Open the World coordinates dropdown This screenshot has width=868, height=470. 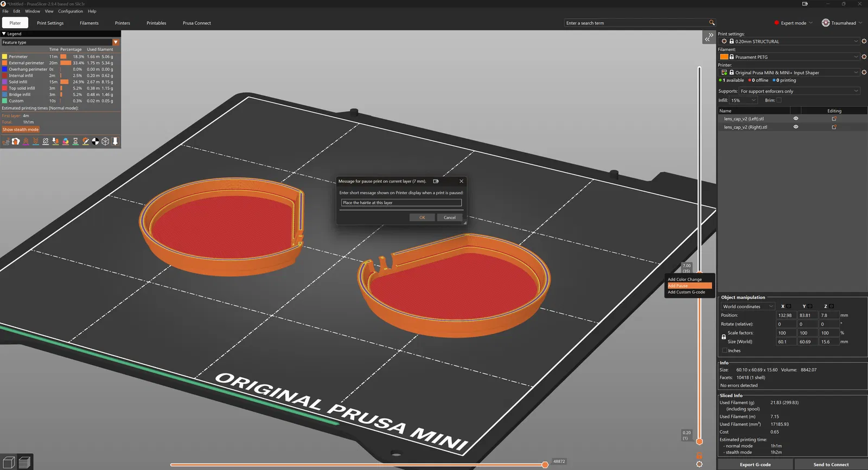tap(748, 306)
